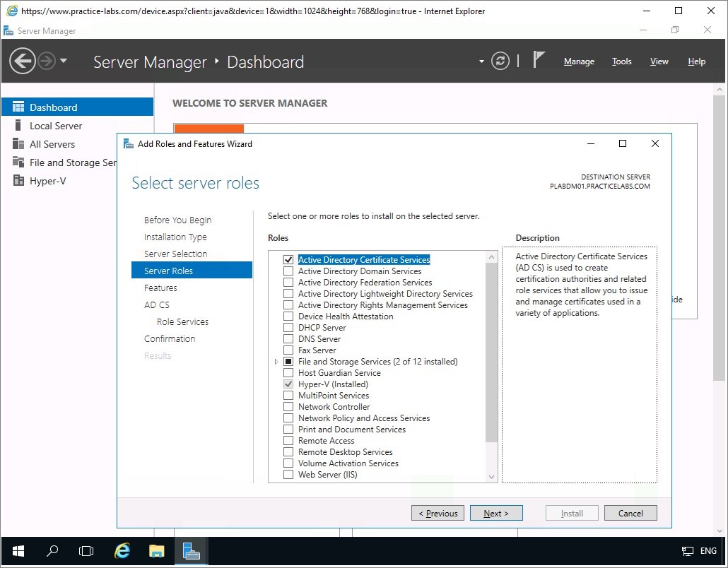Open the Manage menu
Image resolution: width=728 pixels, height=568 pixels.
pos(579,61)
